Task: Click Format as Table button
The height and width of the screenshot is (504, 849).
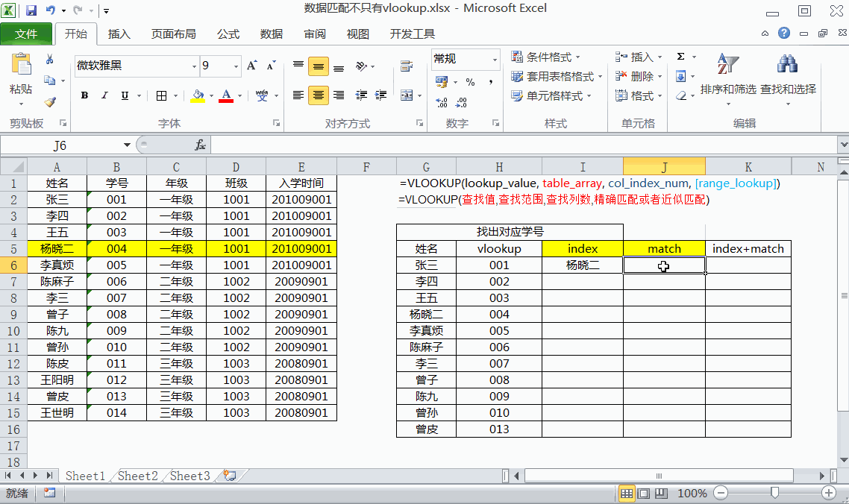Action: pyautogui.click(x=557, y=76)
